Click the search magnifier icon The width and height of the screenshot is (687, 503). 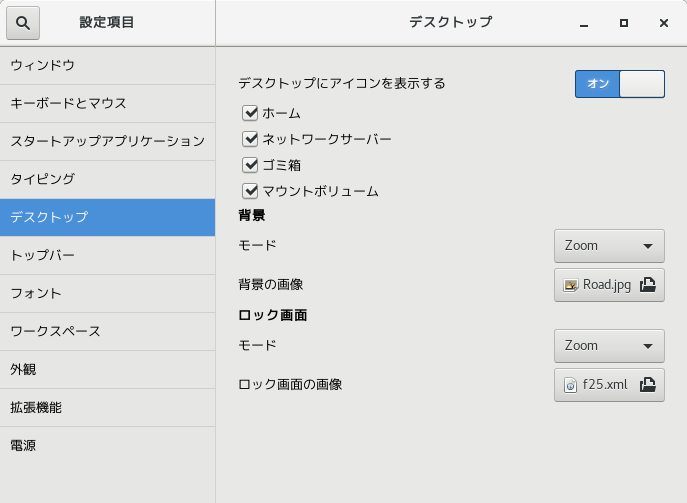tap(23, 23)
